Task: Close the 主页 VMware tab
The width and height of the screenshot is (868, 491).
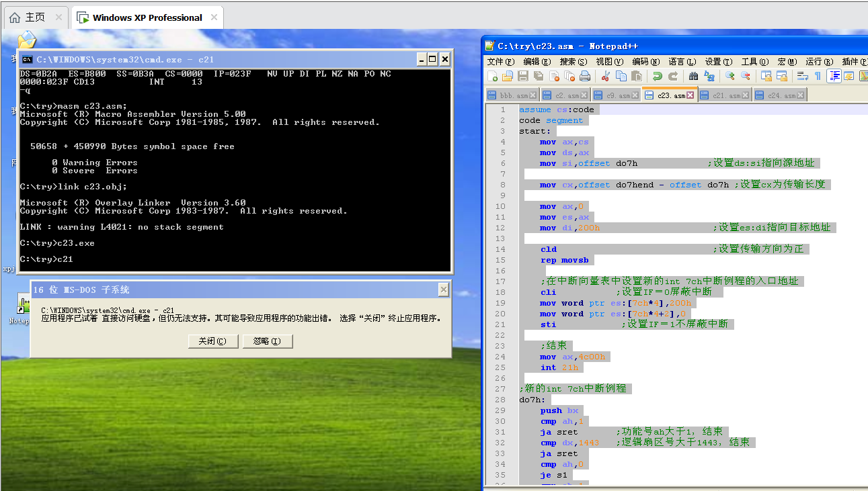Action: (x=58, y=17)
